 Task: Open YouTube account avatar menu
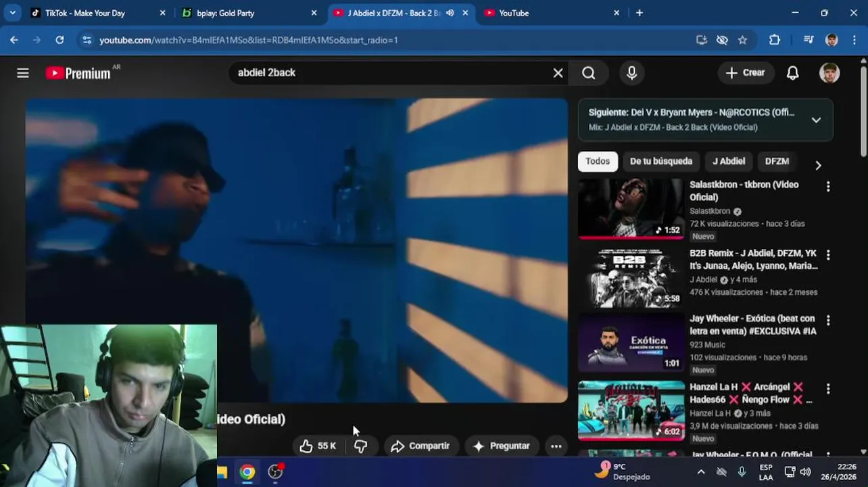point(829,73)
